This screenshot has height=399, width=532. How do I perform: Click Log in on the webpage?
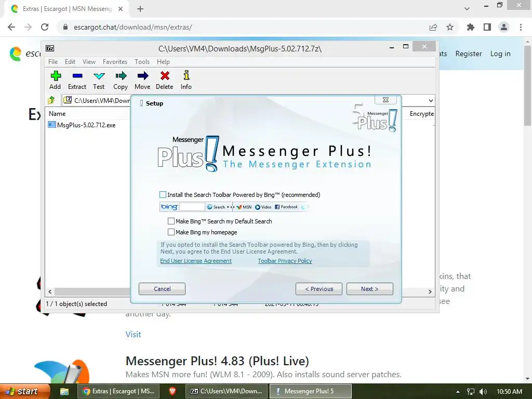click(500, 54)
